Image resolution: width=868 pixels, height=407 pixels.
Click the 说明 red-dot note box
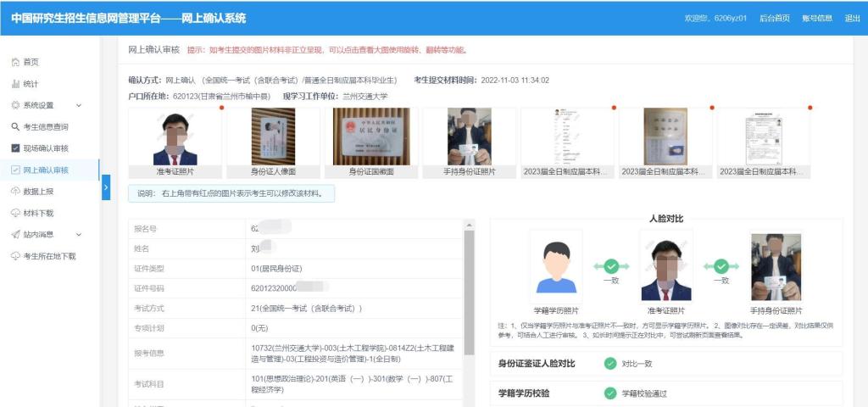click(231, 193)
